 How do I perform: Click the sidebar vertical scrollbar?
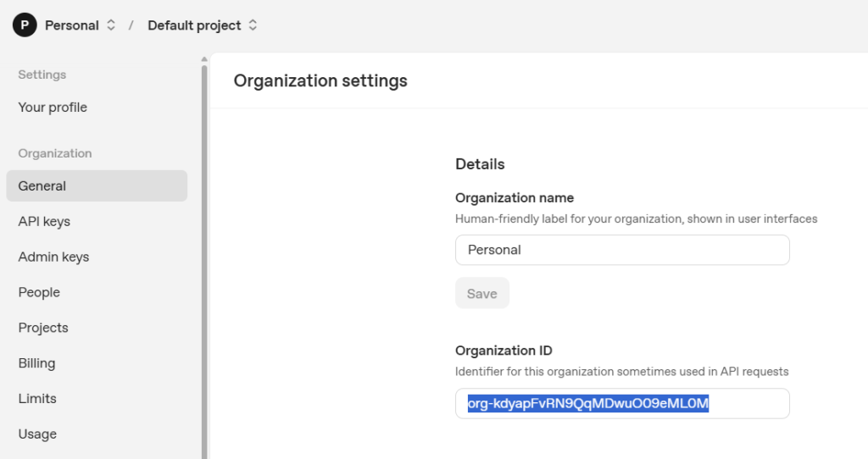pyautogui.click(x=204, y=254)
